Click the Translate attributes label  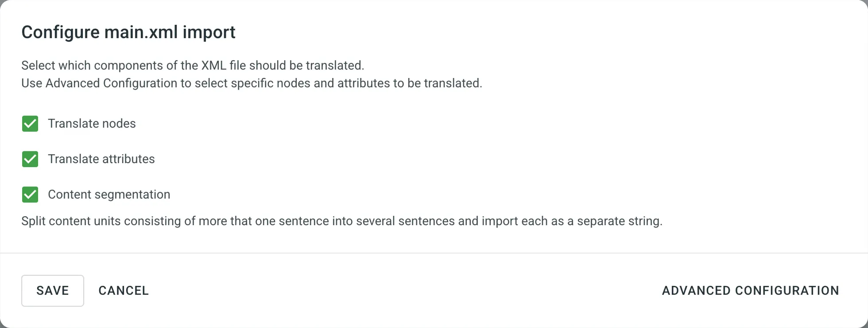(102, 159)
